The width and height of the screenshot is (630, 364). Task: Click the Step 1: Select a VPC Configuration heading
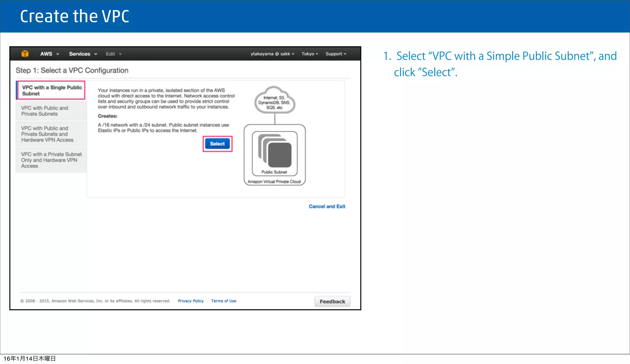click(72, 70)
